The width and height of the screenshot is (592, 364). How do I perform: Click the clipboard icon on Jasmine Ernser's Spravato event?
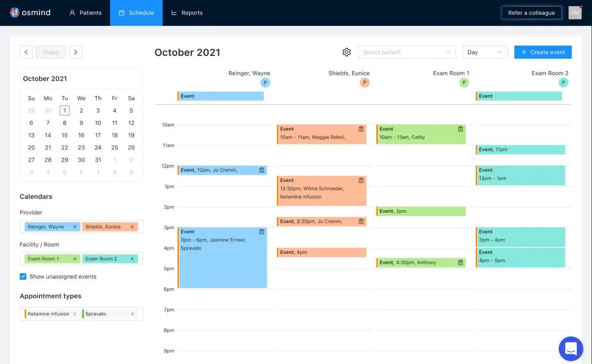pyautogui.click(x=261, y=231)
